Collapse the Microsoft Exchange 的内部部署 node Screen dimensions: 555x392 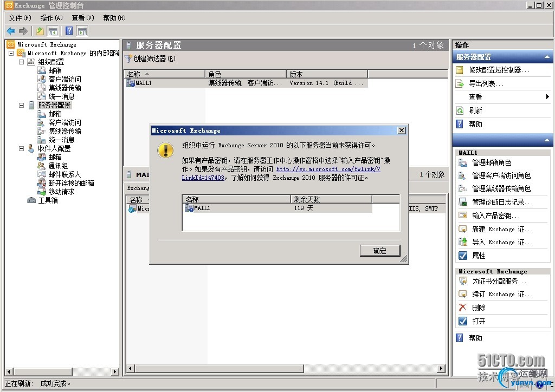(x=11, y=53)
